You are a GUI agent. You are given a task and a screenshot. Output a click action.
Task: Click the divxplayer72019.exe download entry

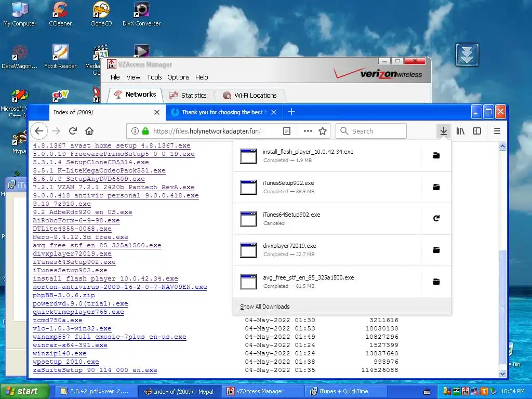pos(327,250)
